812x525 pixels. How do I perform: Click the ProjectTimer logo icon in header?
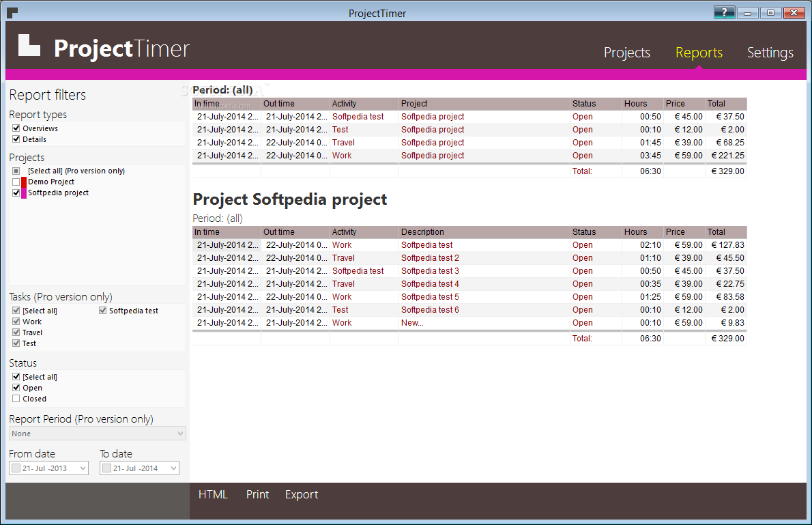point(29,45)
